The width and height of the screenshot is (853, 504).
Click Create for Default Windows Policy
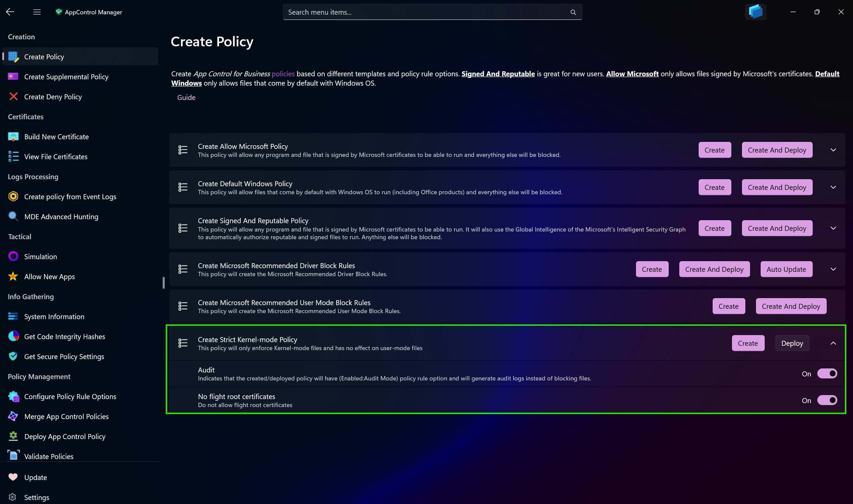pyautogui.click(x=714, y=187)
